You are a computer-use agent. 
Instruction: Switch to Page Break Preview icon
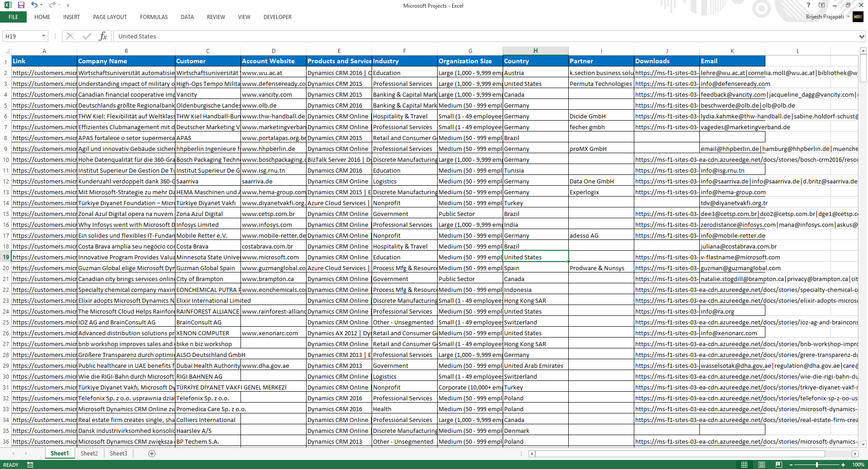[x=778, y=464]
